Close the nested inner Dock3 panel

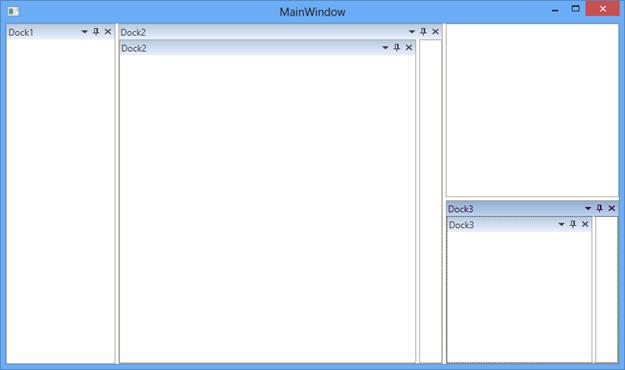point(585,224)
